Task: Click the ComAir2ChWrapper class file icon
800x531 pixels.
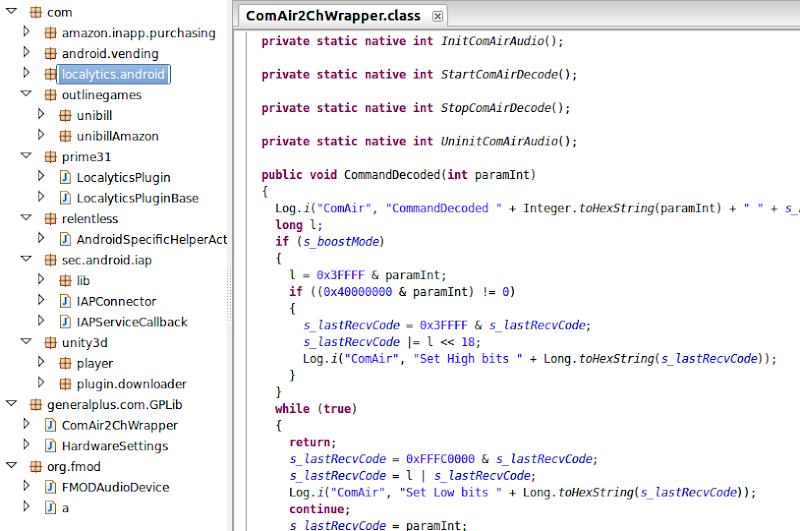Action: [x=51, y=425]
